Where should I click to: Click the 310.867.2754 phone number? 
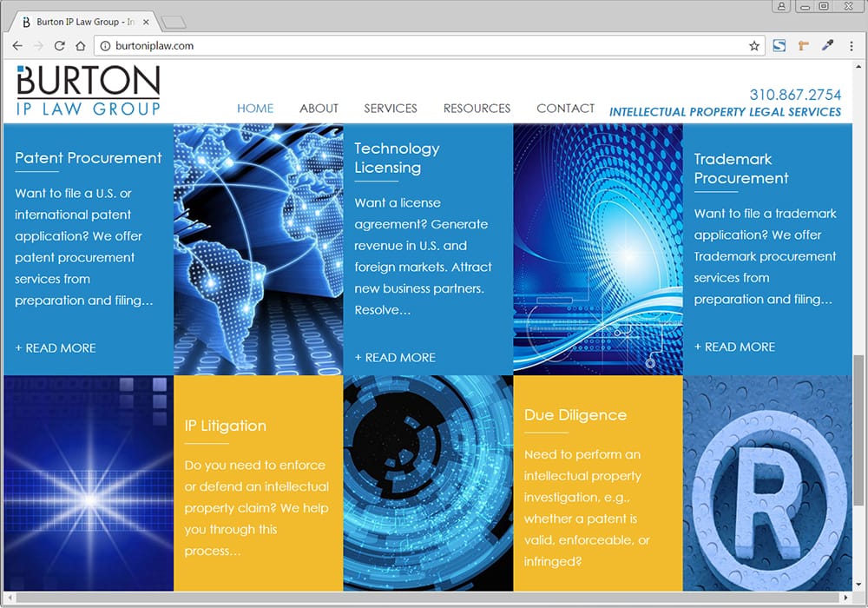795,95
